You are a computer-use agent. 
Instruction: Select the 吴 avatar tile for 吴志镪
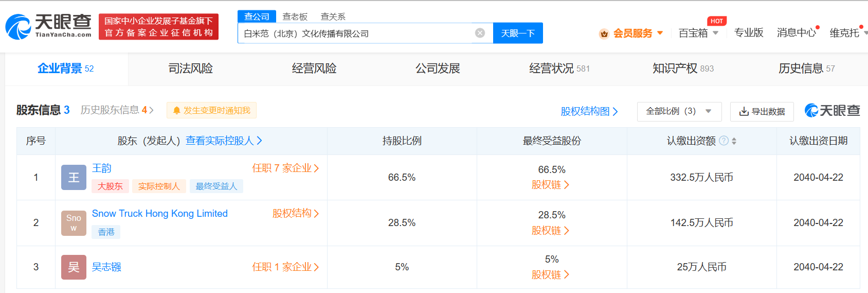[x=74, y=267]
